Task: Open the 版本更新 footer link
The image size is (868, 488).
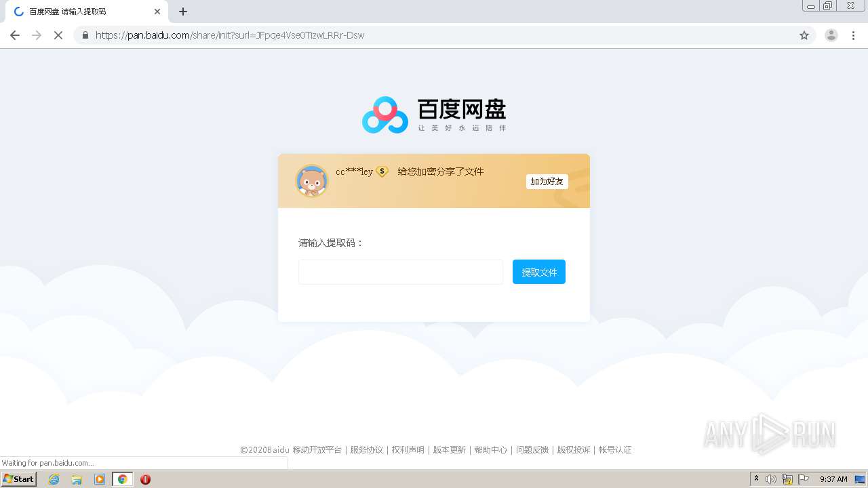Action: (x=450, y=450)
